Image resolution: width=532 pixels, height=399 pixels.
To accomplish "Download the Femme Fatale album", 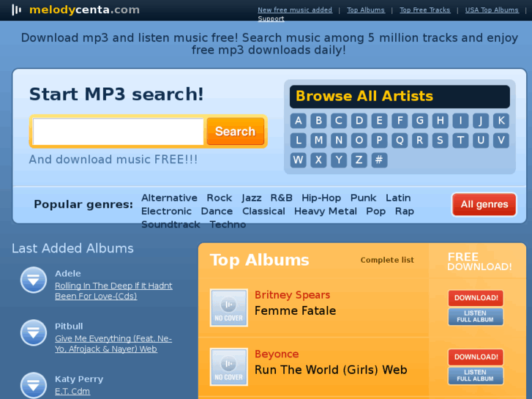I will coord(476,298).
